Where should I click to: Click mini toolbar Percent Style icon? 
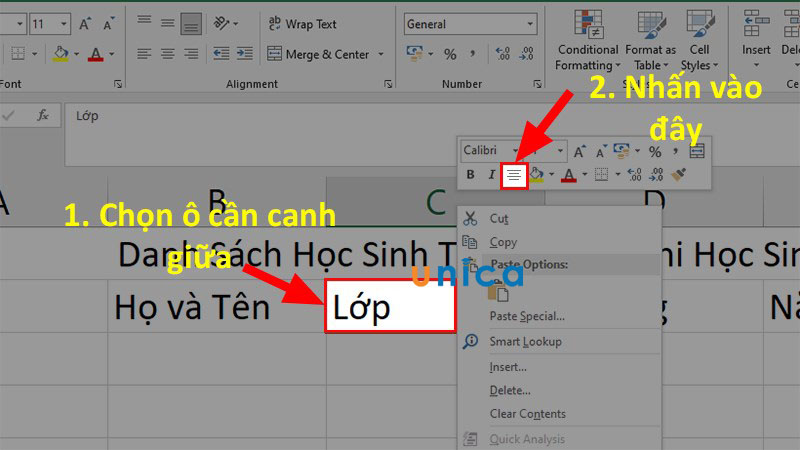[655, 152]
